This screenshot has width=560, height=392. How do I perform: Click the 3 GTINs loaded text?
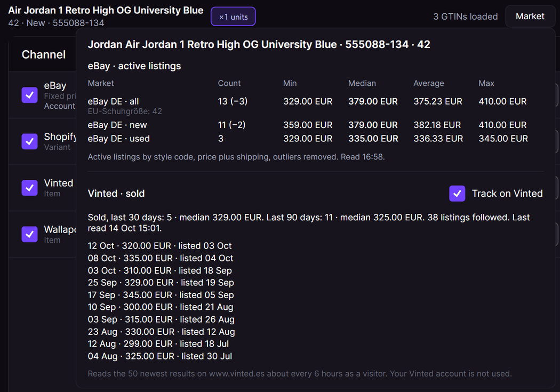pyautogui.click(x=466, y=17)
